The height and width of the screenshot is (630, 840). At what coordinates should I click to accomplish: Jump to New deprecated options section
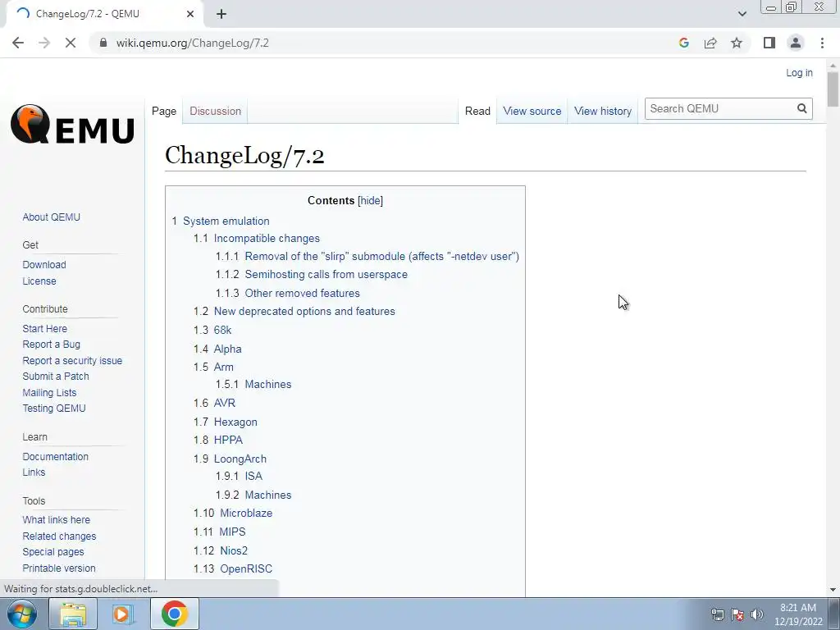[x=304, y=311]
